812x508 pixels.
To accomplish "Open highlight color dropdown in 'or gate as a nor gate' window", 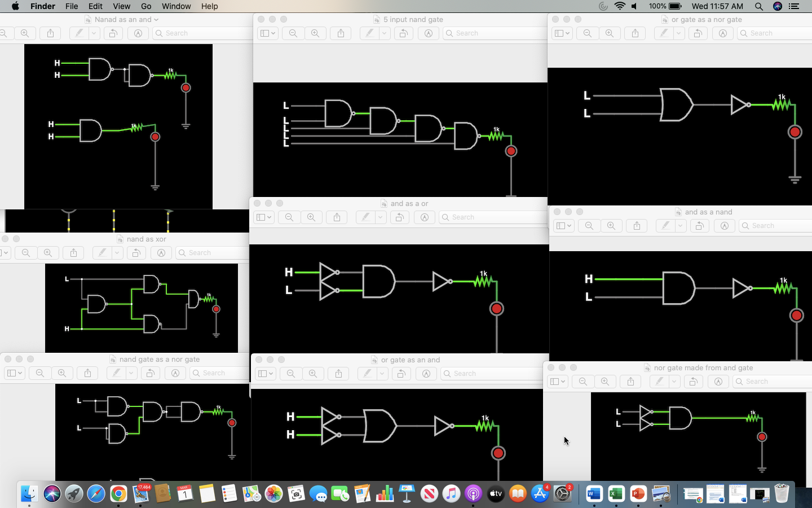I will point(678,33).
